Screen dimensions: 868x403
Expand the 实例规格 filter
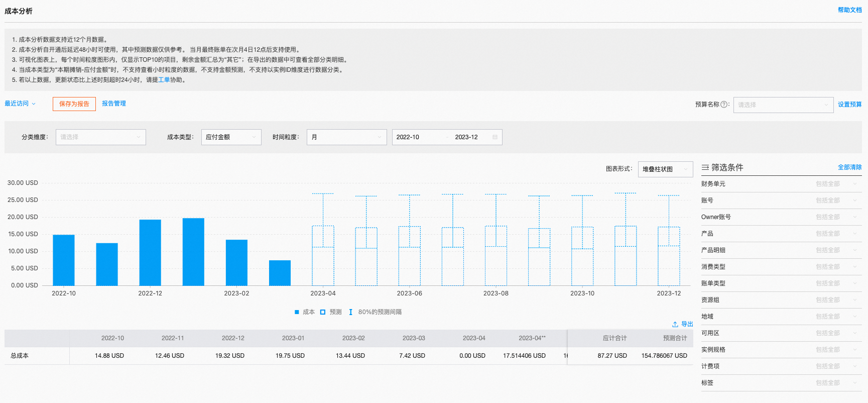tap(781, 350)
